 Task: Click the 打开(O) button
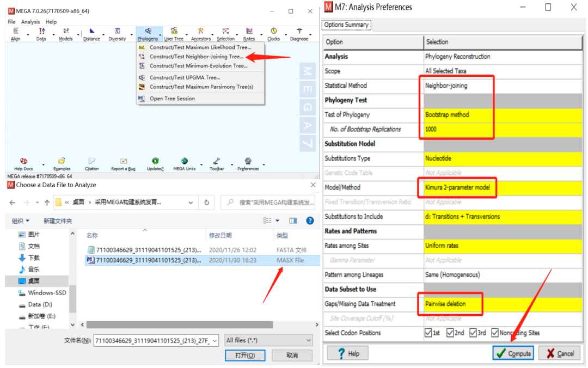245,355
